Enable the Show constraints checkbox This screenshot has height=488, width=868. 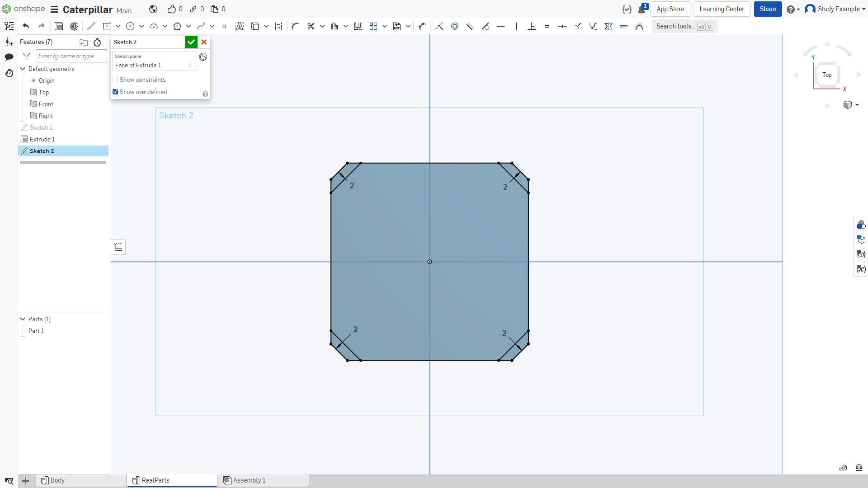[115, 80]
